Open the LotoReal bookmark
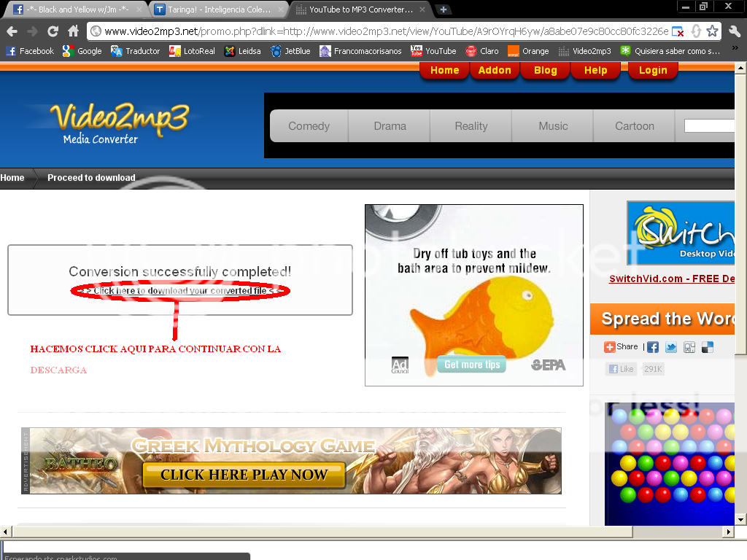Image resolution: width=747 pixels, height=560 pixels. click(x=192, y=51)
